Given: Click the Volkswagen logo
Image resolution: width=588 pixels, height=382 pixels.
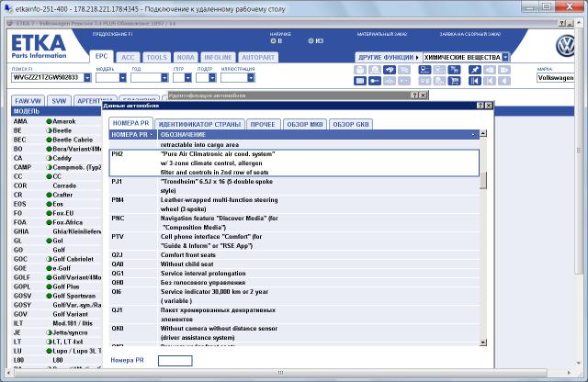Looking at the screenshot, I should pyautogui.click(x=565, y=46).
